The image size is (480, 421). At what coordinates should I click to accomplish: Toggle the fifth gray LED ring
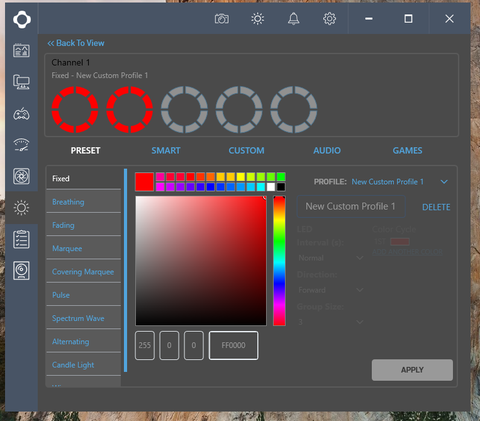click(293, 109)
